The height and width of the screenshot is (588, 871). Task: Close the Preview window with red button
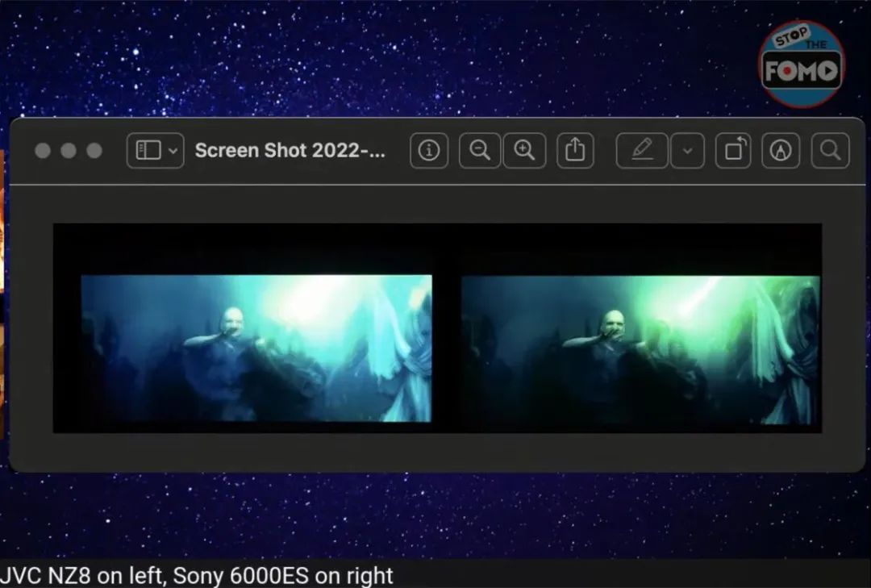coord(43,151)
